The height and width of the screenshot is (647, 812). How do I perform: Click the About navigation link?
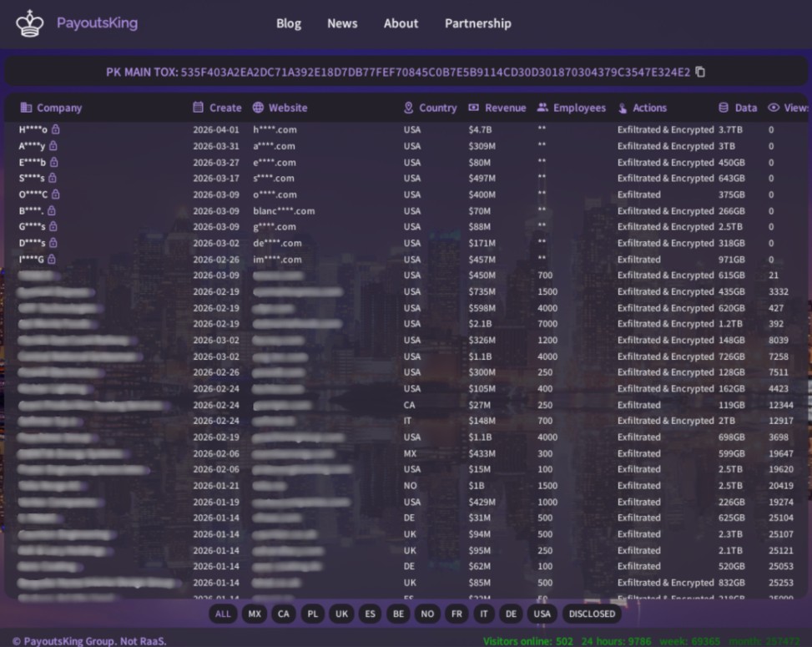coord(401,23)
